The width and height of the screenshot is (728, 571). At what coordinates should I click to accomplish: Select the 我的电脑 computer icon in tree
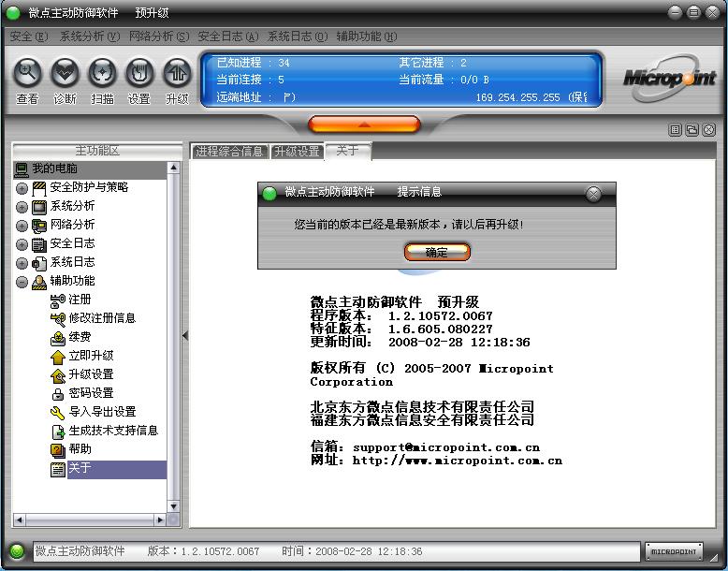pyautogui.click(x=22, y=169)
